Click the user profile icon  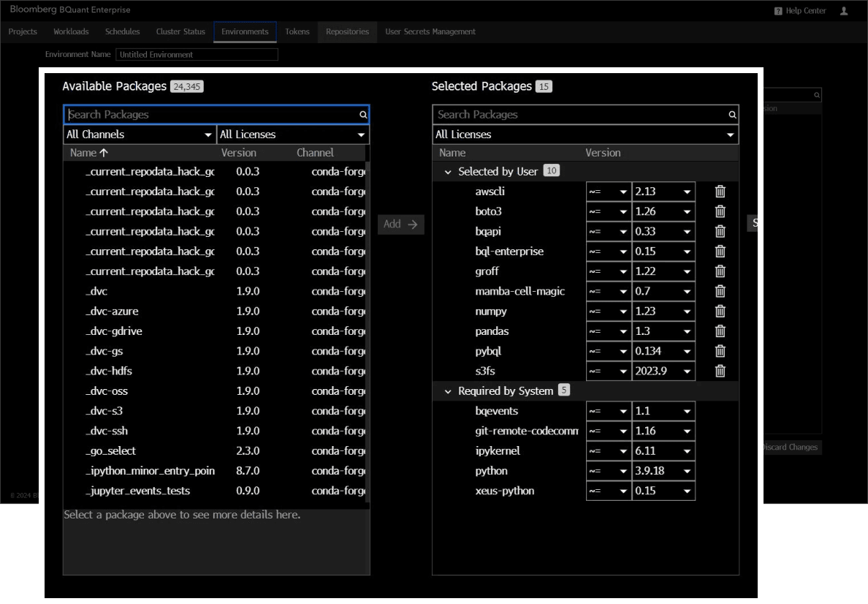coord(844,10)
